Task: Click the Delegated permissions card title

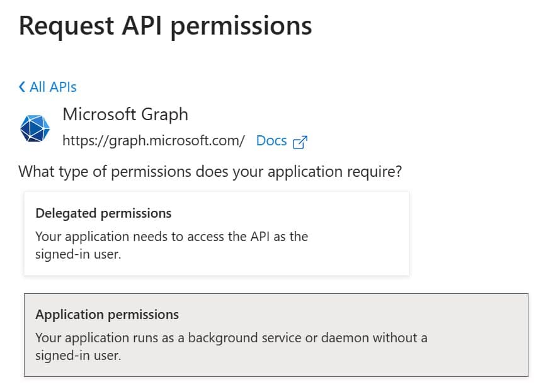Action: (x=104, y=213)
